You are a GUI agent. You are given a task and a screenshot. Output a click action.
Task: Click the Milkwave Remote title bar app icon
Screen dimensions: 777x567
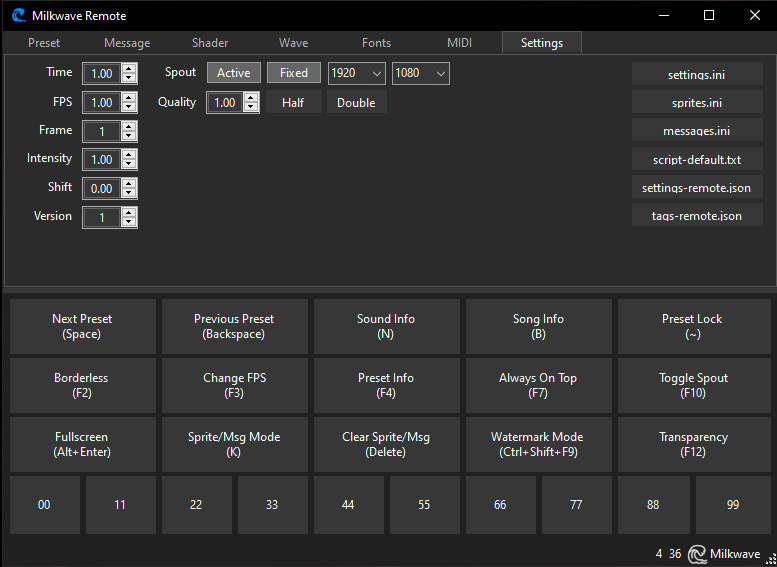(x=18, y=16)
